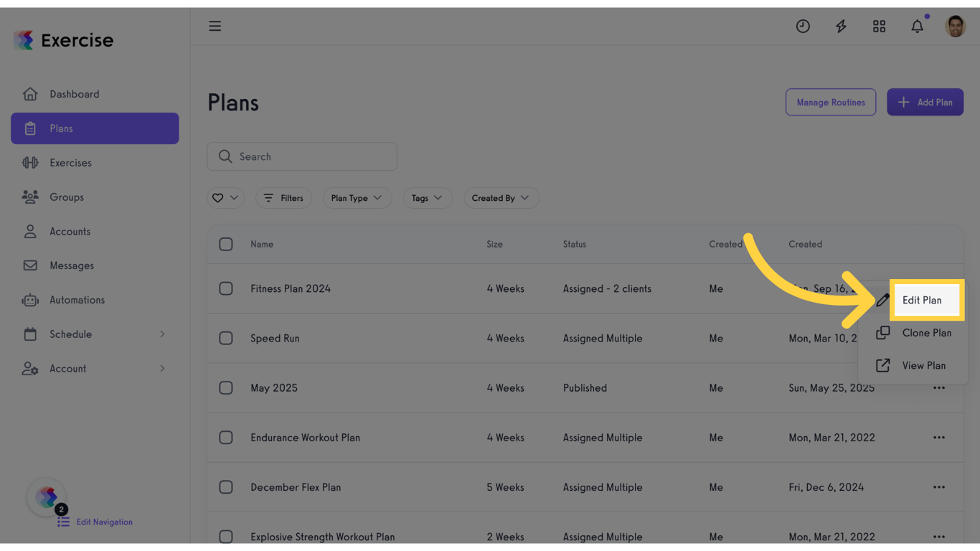Select the checkbox for Speed Run
The image size is (980, 551).
(226, 338)
